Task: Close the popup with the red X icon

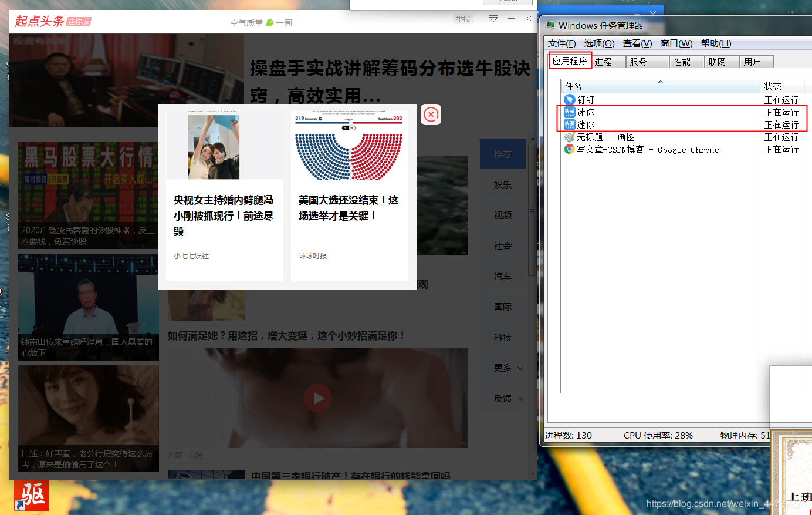Action: (431, 115)
